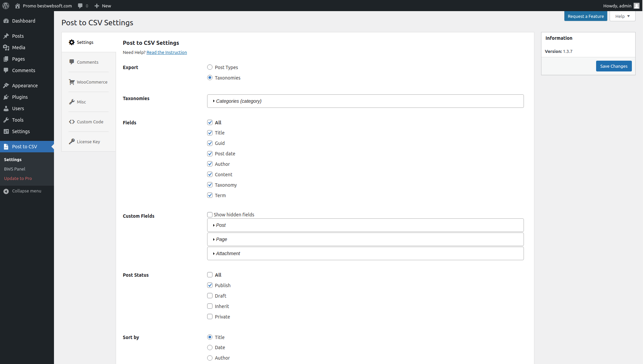Screen dimensions: 643x364
Task: Open the Help dropdown
Action: pos(622,16)
